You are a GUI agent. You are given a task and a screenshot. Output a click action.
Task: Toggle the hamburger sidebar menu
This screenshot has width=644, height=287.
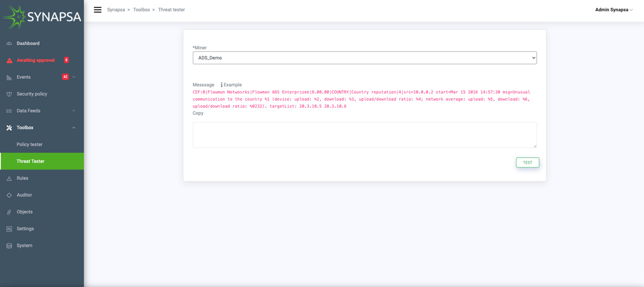pos(98,10)
